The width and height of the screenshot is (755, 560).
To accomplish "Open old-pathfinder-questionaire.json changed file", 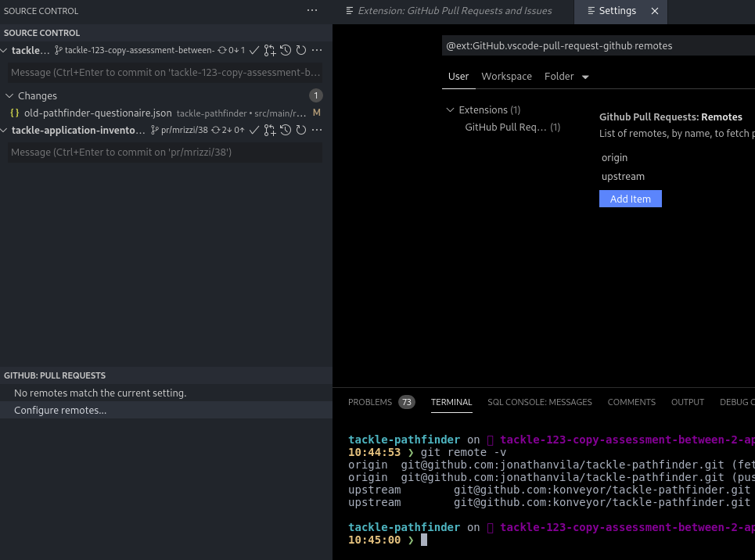I will pos(98,113).
